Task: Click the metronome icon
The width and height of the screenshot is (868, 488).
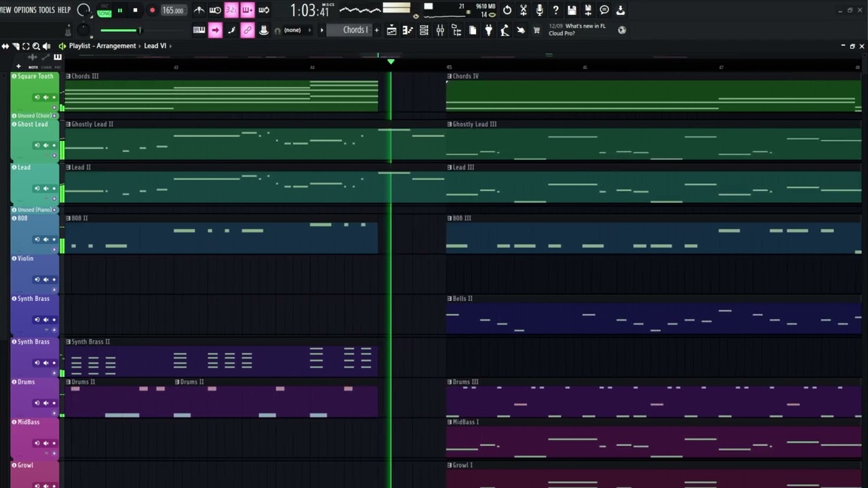Action: pyautogui.click(x=199, y=10)
